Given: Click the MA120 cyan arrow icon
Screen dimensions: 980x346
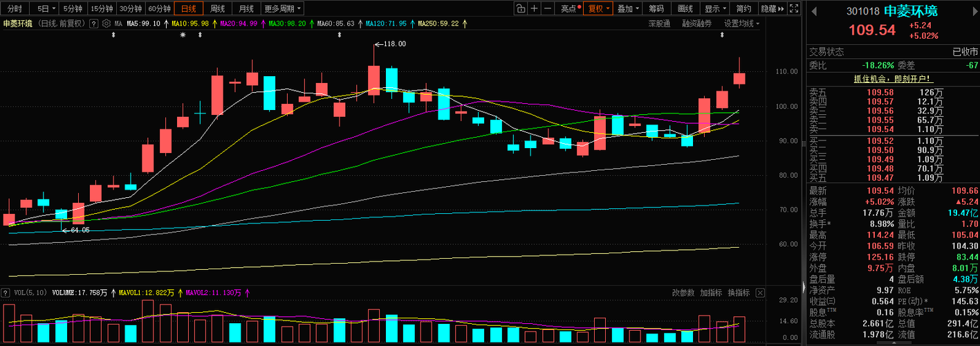Looking at the screenshot, I should click(412, 24).
